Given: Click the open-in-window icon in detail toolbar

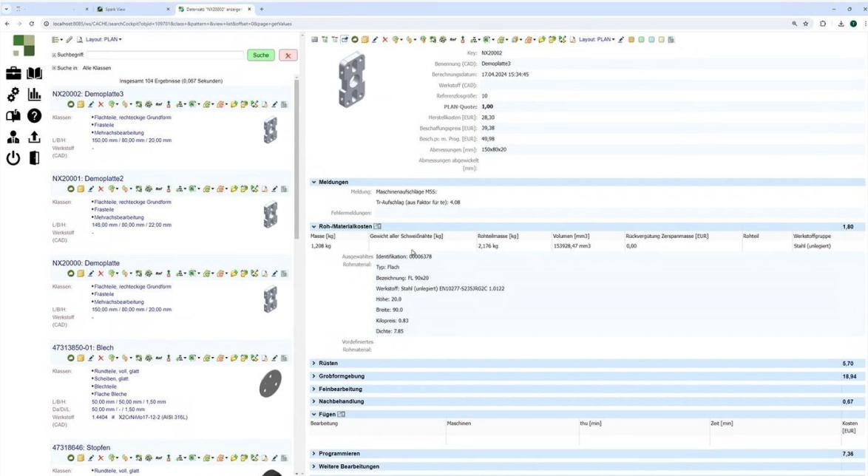Looking at the screenshot, I should 345,39.
